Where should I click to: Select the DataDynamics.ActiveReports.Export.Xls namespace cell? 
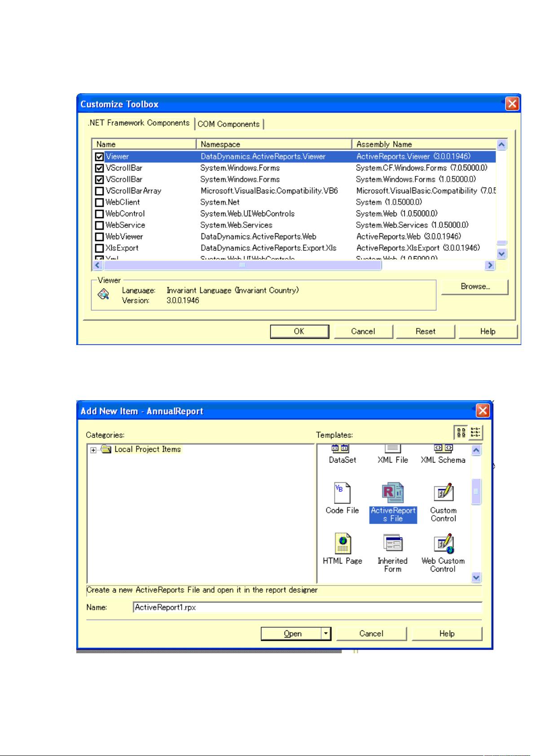(x=268, y=248)
